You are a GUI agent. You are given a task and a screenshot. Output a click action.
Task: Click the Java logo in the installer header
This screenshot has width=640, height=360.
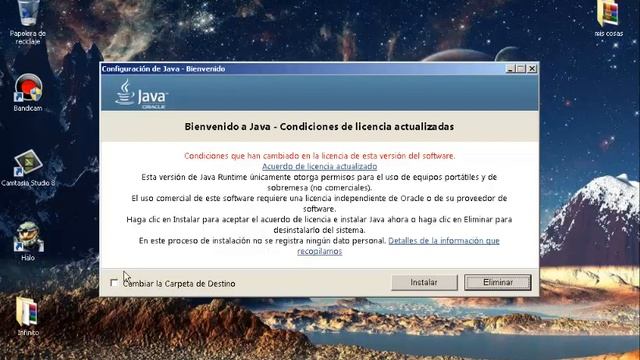141,94
